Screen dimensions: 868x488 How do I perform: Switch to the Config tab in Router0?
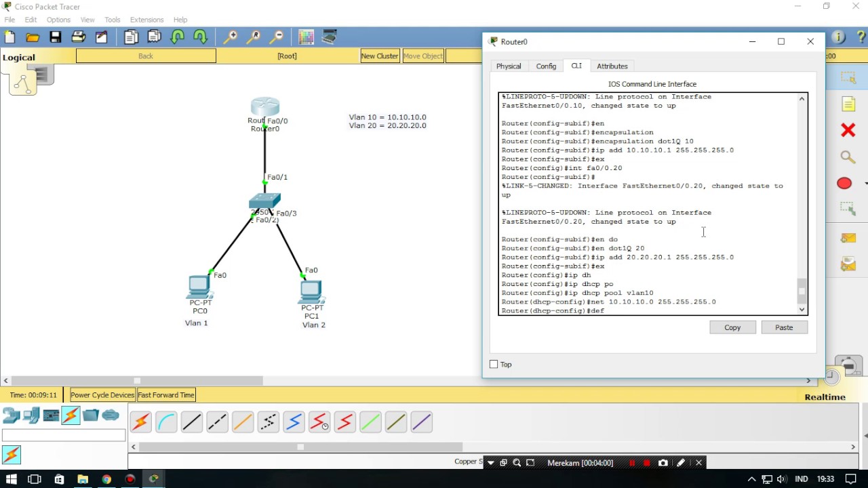click(546, 66)
